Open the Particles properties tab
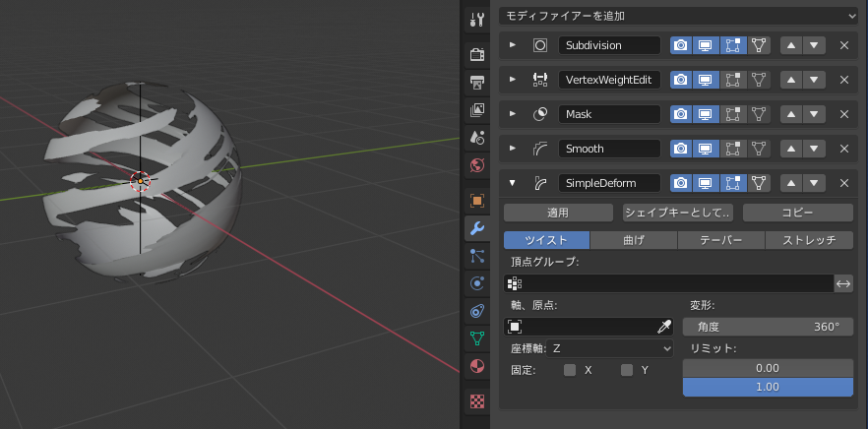The image size is (868, 429). pyautogui.click(x=476, y=256)
